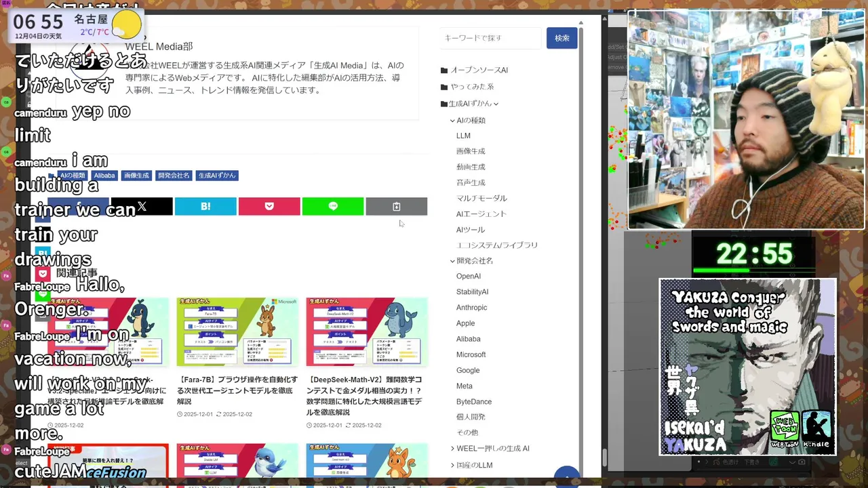Open the Fara-7B article thumbnail

[x=237, y=331]
